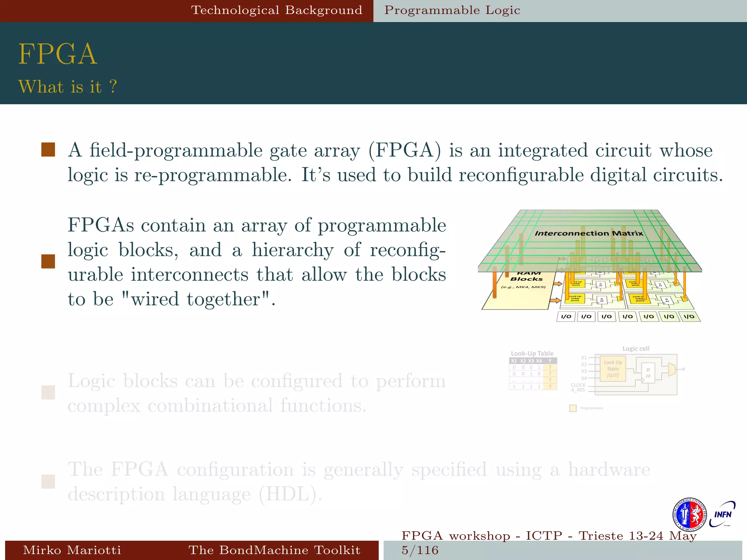Image resolution: width=747 pixels, height=560 pixels.
Task: Open the Programmable Logic subsection link
Action: (452, 10)
